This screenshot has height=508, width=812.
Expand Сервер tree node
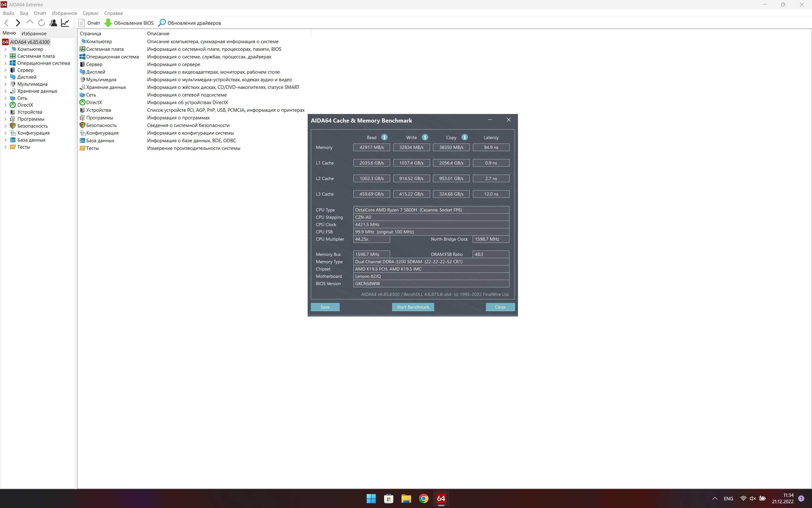pyautogui.click(x=5, y=70)
